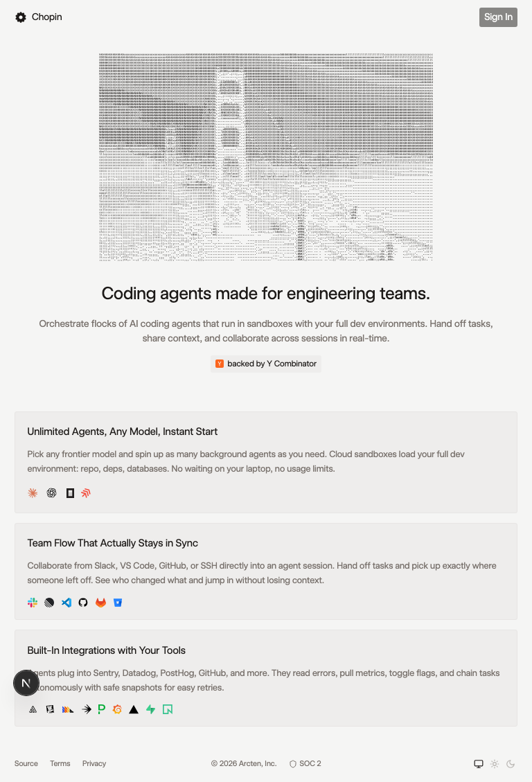Open the Terms footer link

(x=60, y=763)
